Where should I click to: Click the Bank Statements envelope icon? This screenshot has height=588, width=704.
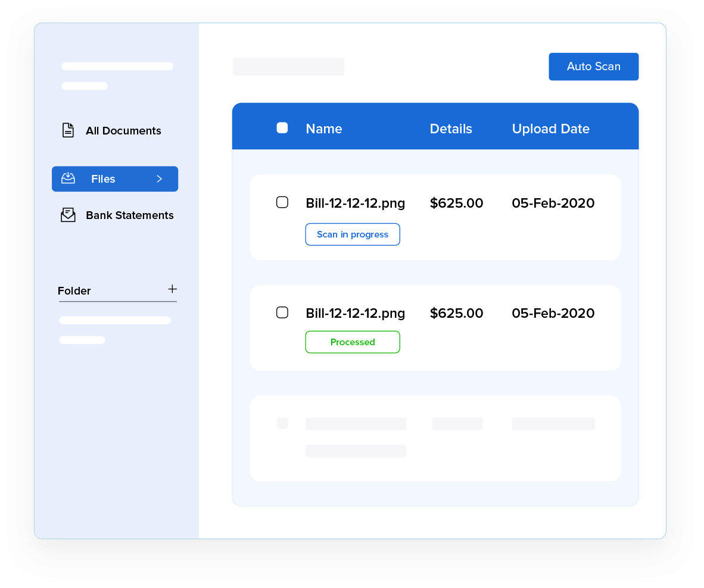coord(68,215)
